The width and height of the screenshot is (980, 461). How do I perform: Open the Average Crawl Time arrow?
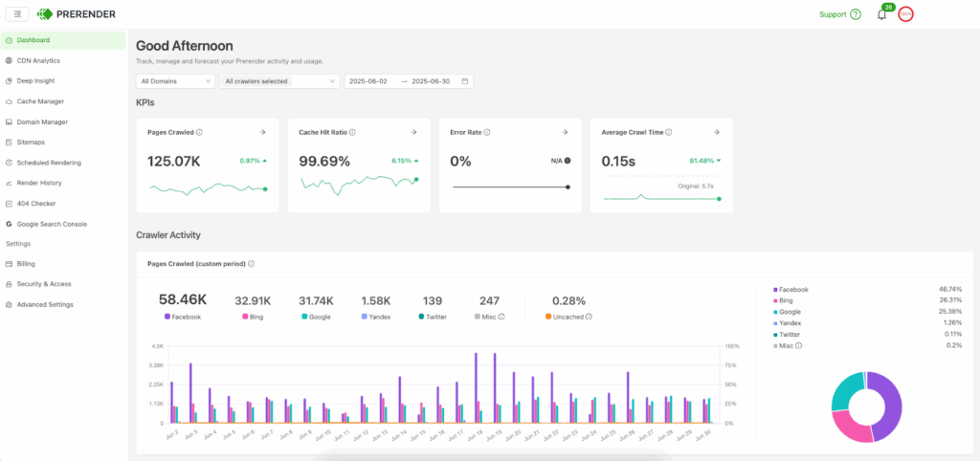tap(717, 133)
